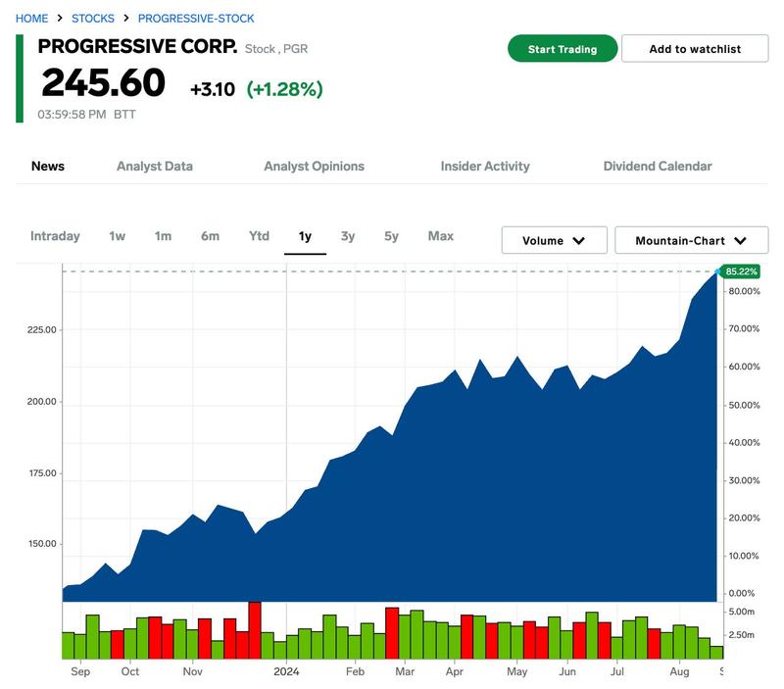This screenshot has height=689, width=784.
Task: Open the PROGRESSIVE-STOCK breadcrumb link
Action: tap(196, 19)
